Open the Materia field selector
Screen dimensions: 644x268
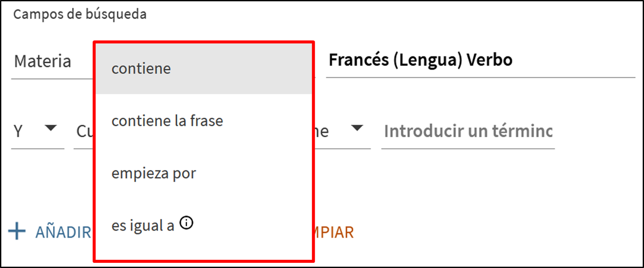tap(52, 61)
